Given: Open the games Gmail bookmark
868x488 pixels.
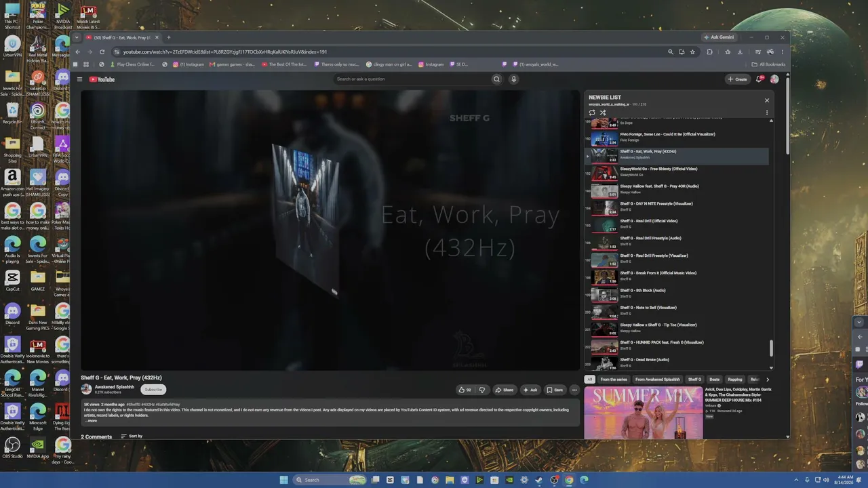Looking at the screenshot, I should click(231, 64).
